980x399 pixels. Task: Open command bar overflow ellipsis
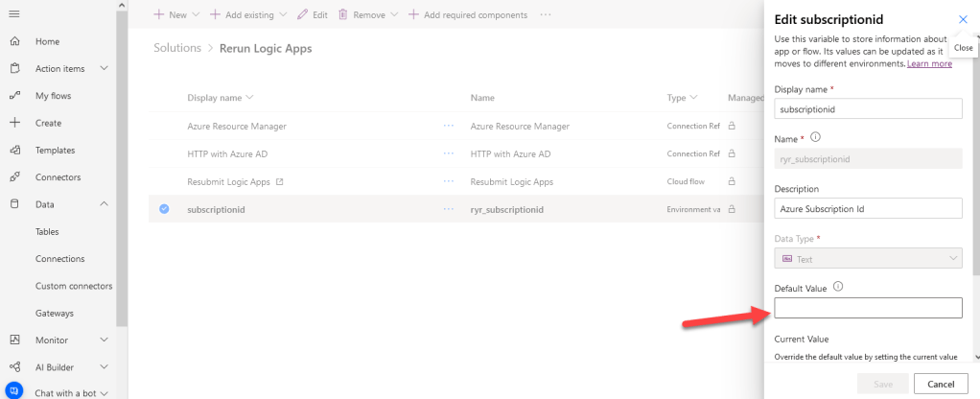[546, 14]
